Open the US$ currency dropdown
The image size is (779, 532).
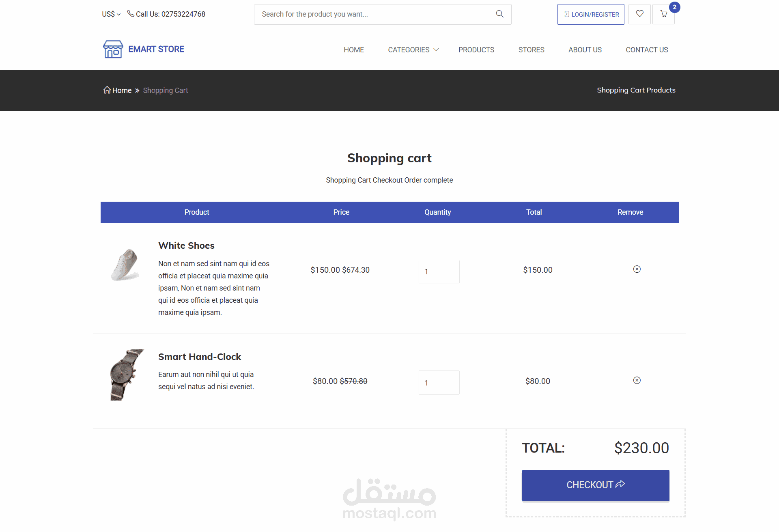coord(111,14)
